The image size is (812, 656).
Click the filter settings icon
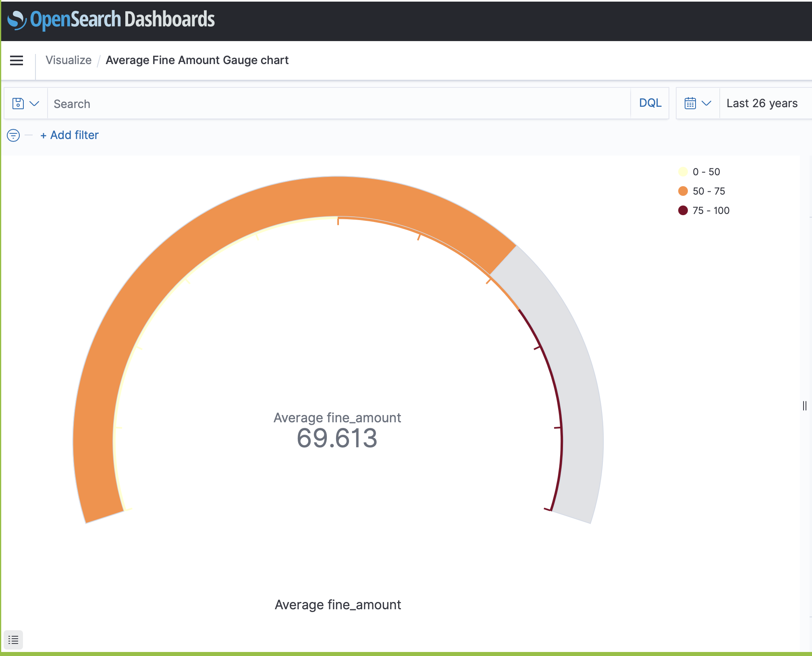13,135
